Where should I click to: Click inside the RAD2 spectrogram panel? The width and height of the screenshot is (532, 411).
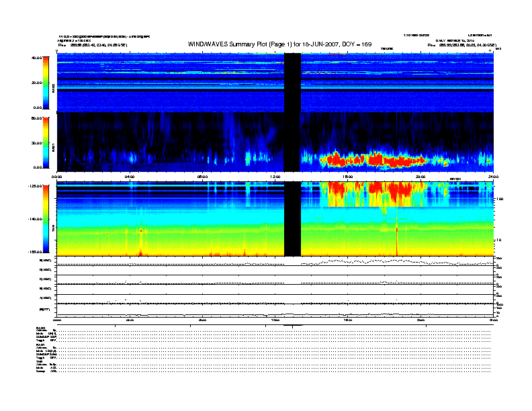(x=275, y=83)
